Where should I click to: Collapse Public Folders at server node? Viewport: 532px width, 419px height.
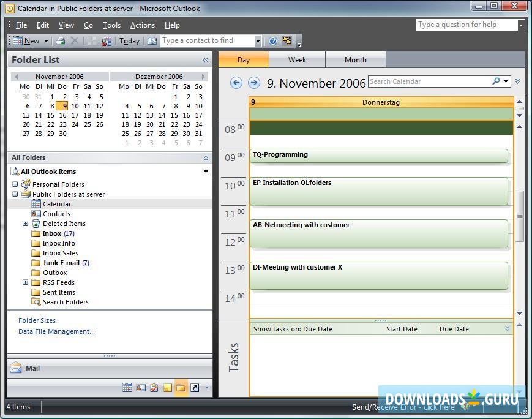[15, 194]
